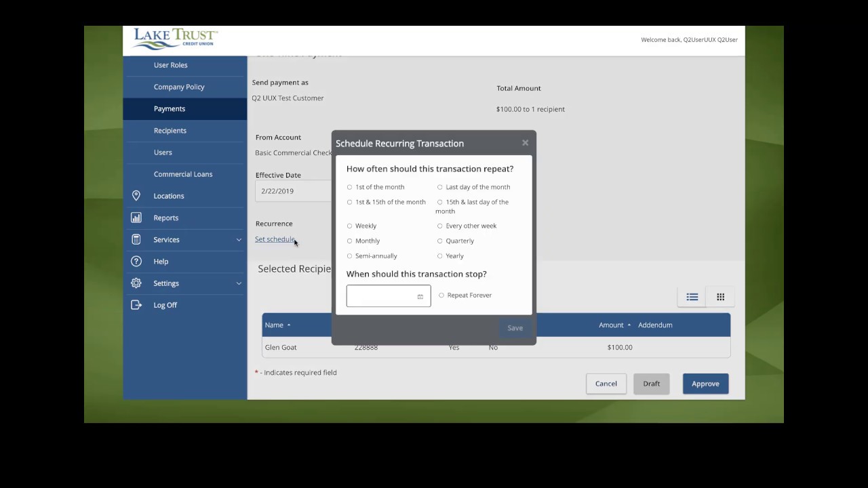Click the Welcome back Q2User text

pos(689,40)
